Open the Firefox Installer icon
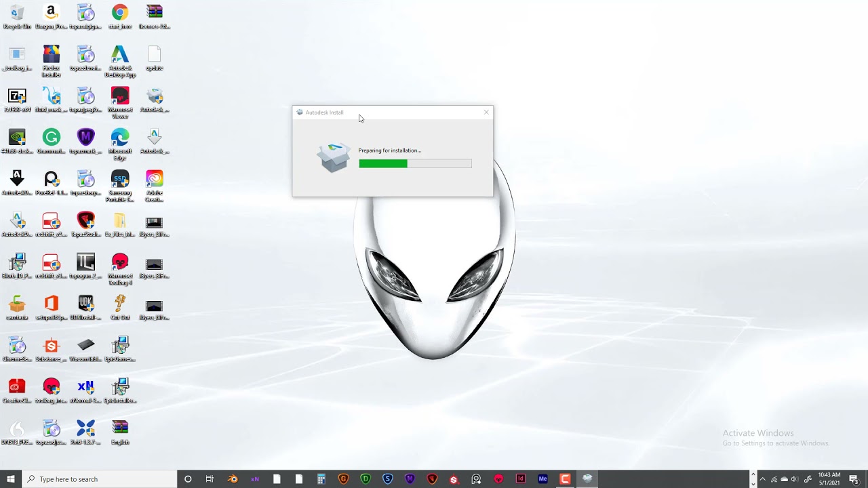Screen dimensions: 868x488 pos(51,60)
